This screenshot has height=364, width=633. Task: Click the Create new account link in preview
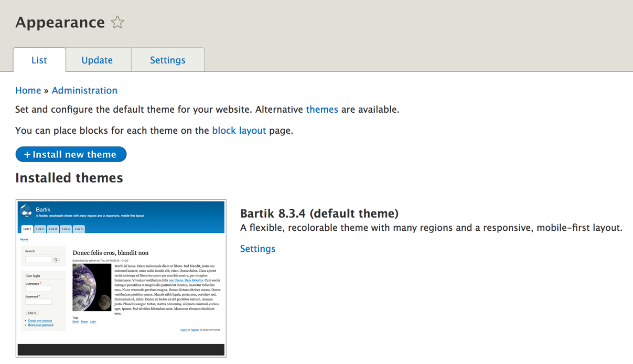40,320
